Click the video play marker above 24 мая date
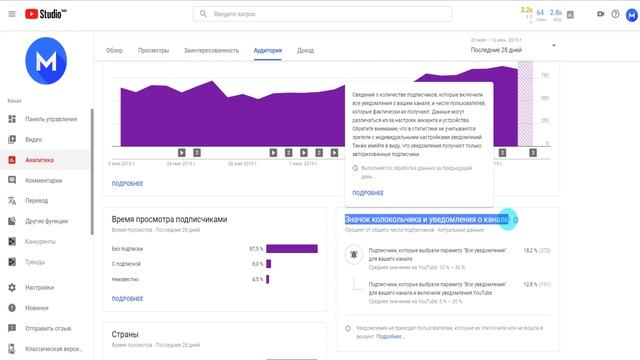Viewport: 640px width, 360px height. (x=182, y=153)
